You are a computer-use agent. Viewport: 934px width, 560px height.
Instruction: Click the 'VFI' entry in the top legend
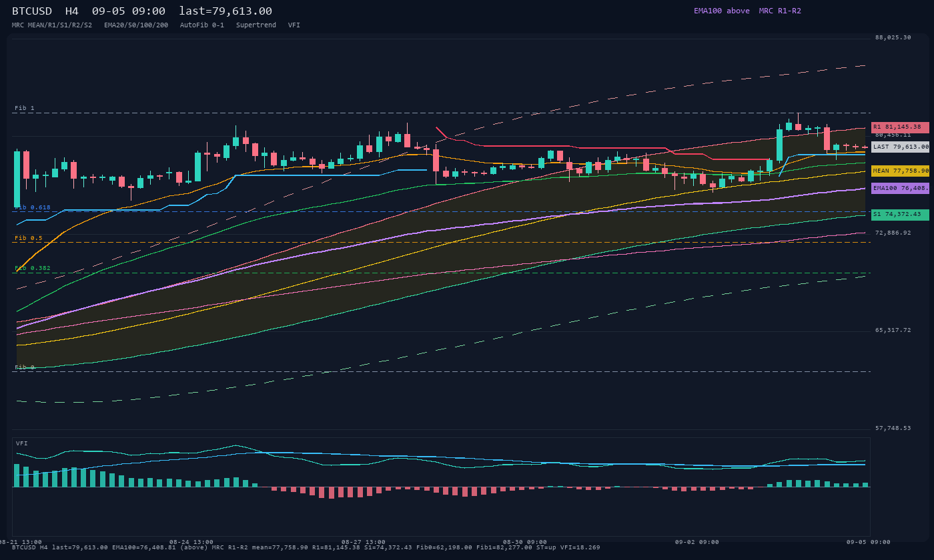[x=294, y=25]
